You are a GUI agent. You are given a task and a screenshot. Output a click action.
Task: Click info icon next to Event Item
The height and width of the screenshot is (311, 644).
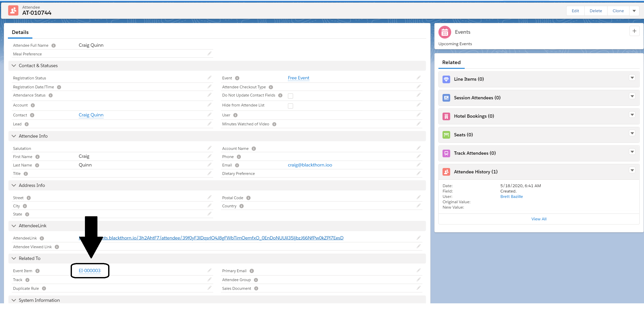37,271
